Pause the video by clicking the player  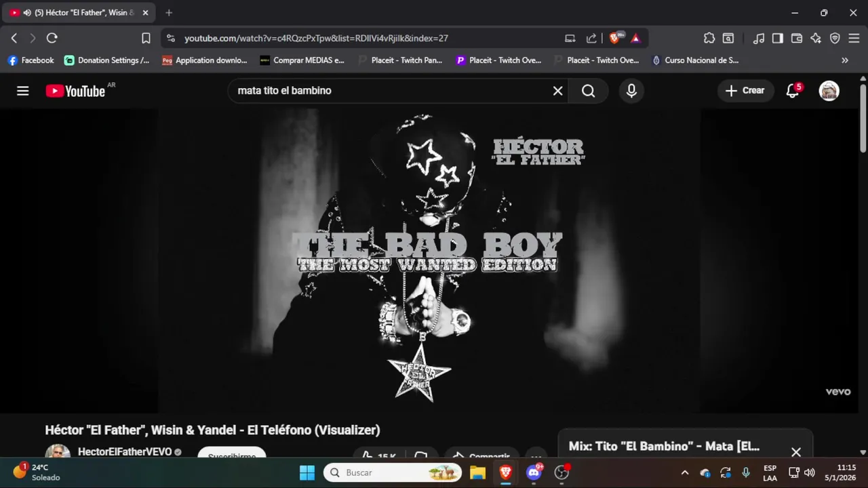pyautogui.click(x=429, y=261)
